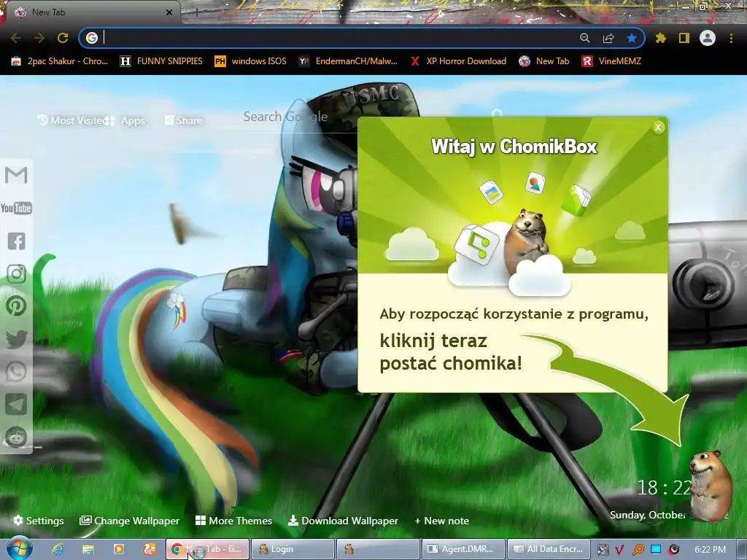Open Windows Explorer folder in taskbar

pos(88,549)
